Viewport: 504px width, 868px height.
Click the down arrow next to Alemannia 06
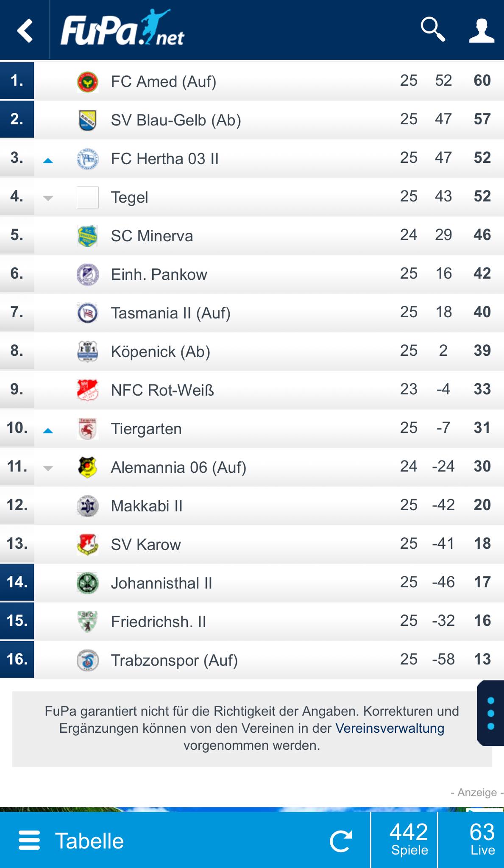[x=48, y=469]
